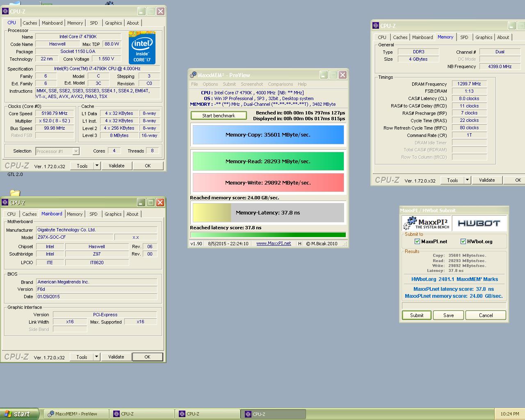The height and width of the screenshot is (420, 525).
Task: Click the green benchmark progress bar
Action: point(268,235)
